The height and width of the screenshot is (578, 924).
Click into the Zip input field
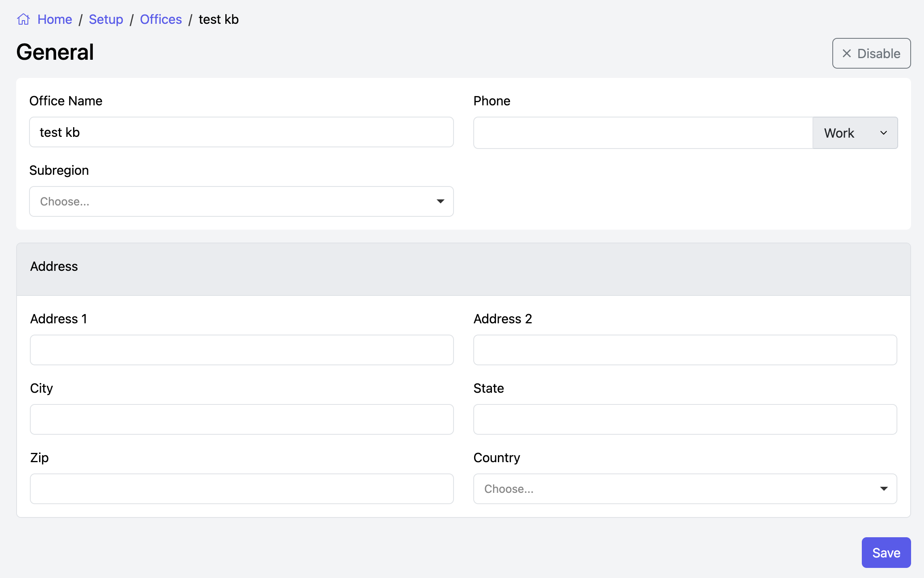click(x=241, y=489)
